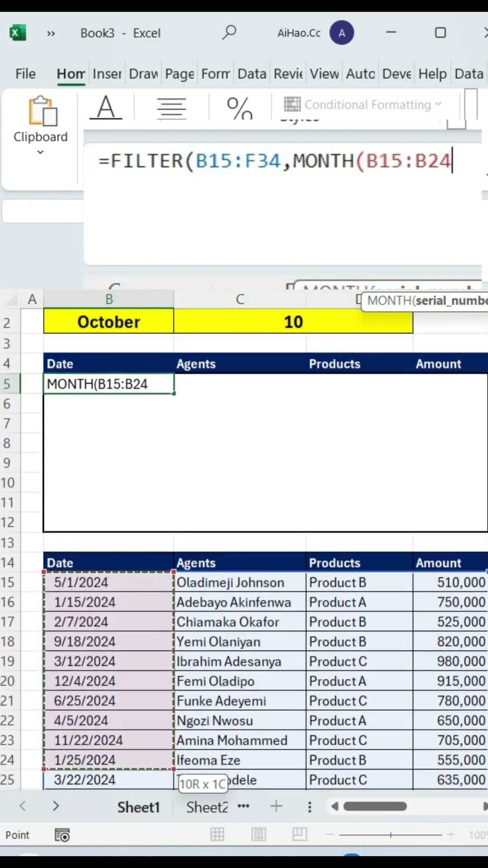
Task: Open the search magnifier icon
Action: pyautogui.click(x=230, y=33)
